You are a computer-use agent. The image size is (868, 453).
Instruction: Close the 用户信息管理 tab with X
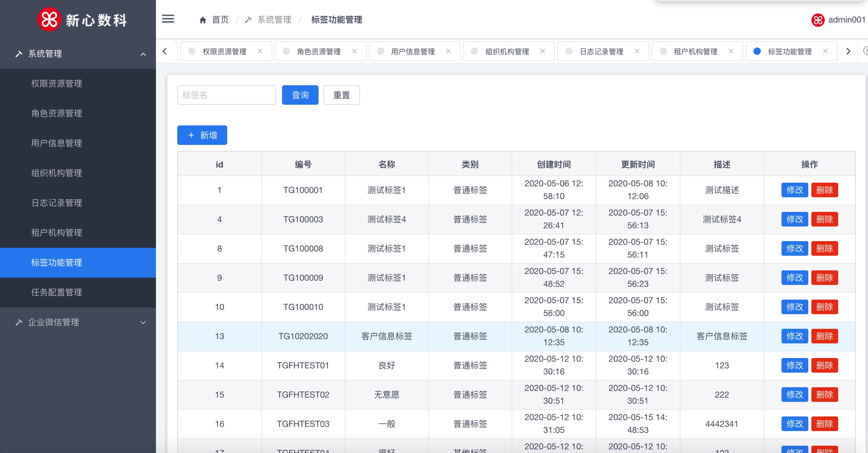(x=448, y=51)
